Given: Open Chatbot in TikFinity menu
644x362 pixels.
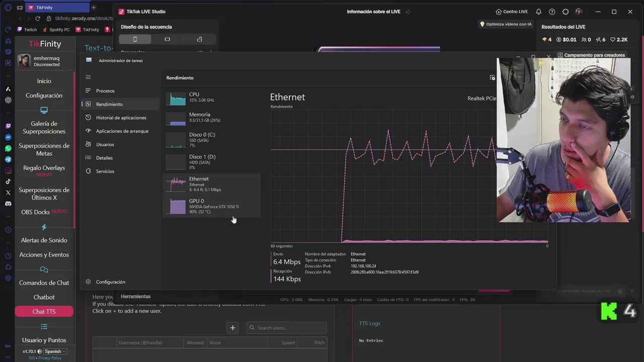Looking at the screenshot, I should (x=44, y=297).
